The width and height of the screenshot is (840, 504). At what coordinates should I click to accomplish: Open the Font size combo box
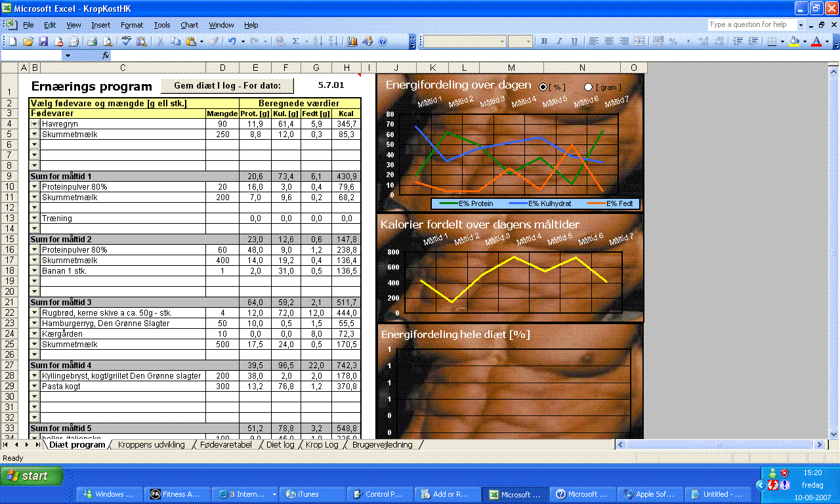(520, 41)
